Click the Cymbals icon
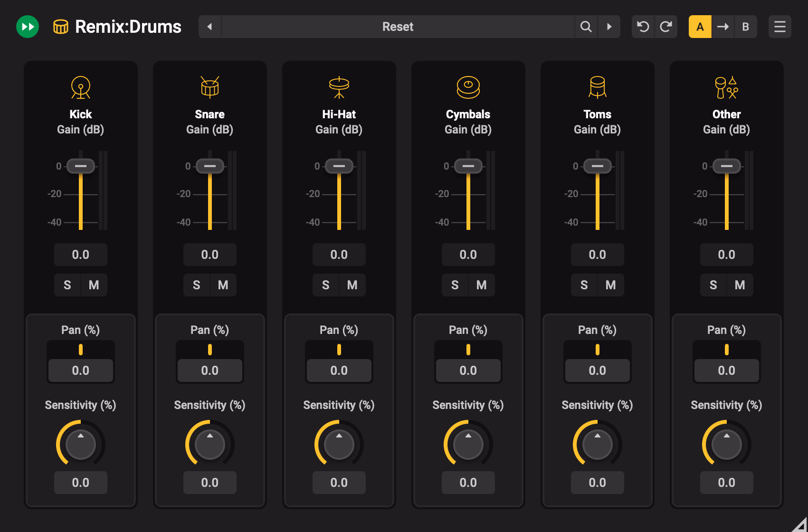 tap(468, 87)
